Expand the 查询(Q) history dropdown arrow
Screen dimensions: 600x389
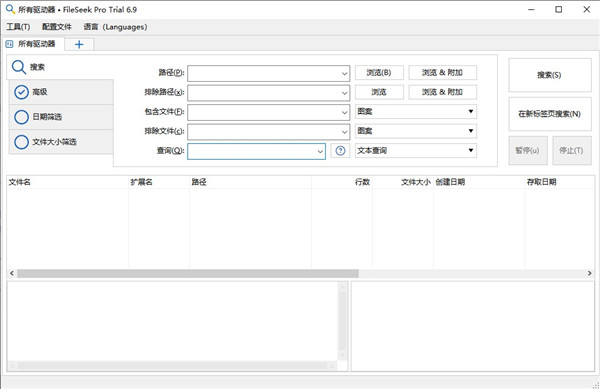pyautogui.click(x=320, y=151)
